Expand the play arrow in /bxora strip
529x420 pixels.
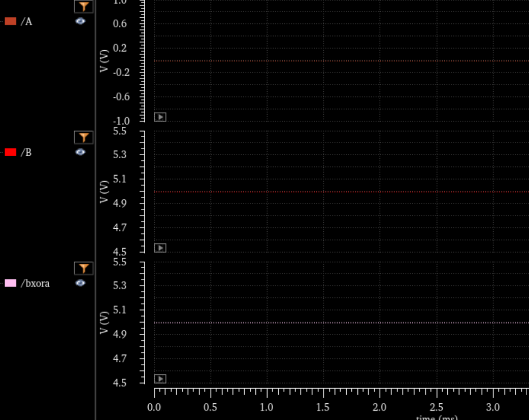point(160,379)
